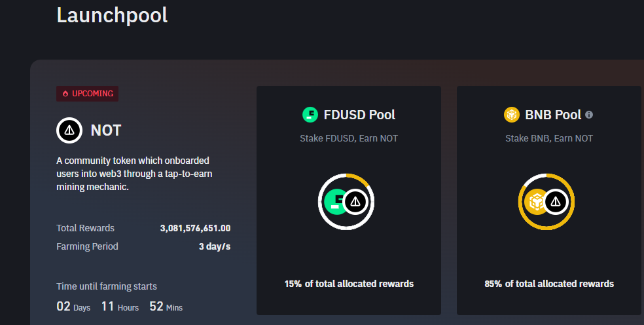The height and width of the screenshot is (325, 644).
Task: Click the flame icon in UPCOMING badge
Action: click(x=65, y=94)
